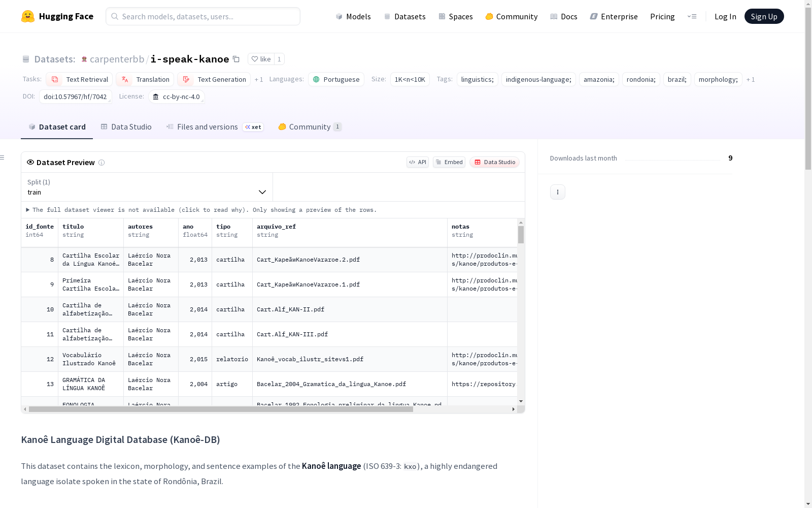This screenshot has width=812, height=508.
Task: Open the dataset Community tab
Action: pos(310,127)
